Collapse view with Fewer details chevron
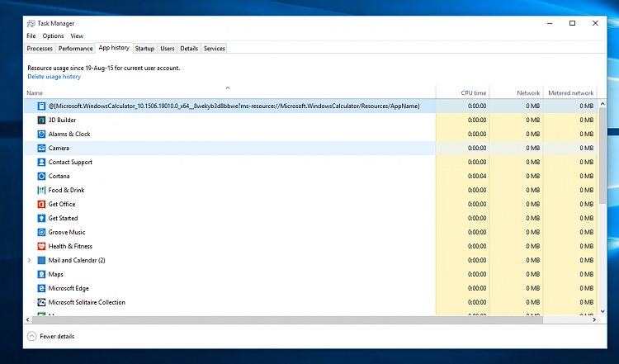Screen dimensions: 619x364 tap(32, 336)
